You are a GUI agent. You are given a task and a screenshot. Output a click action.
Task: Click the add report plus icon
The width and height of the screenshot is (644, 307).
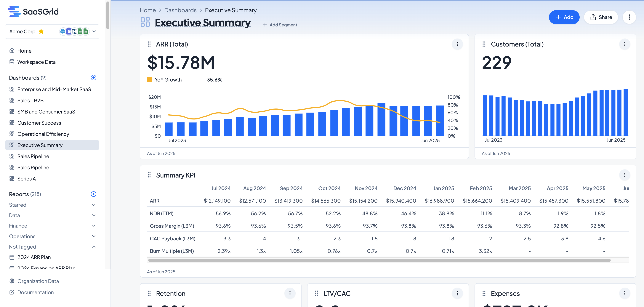(x=94, y=194)
